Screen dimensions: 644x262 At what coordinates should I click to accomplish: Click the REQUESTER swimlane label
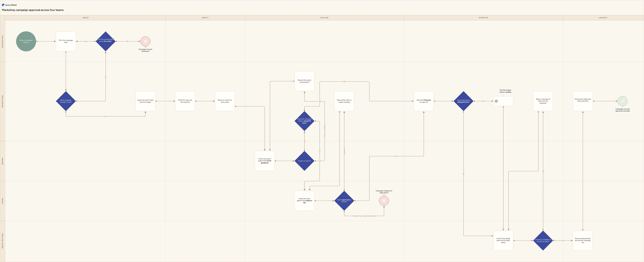pyautogui.click(x=2, y=41)
